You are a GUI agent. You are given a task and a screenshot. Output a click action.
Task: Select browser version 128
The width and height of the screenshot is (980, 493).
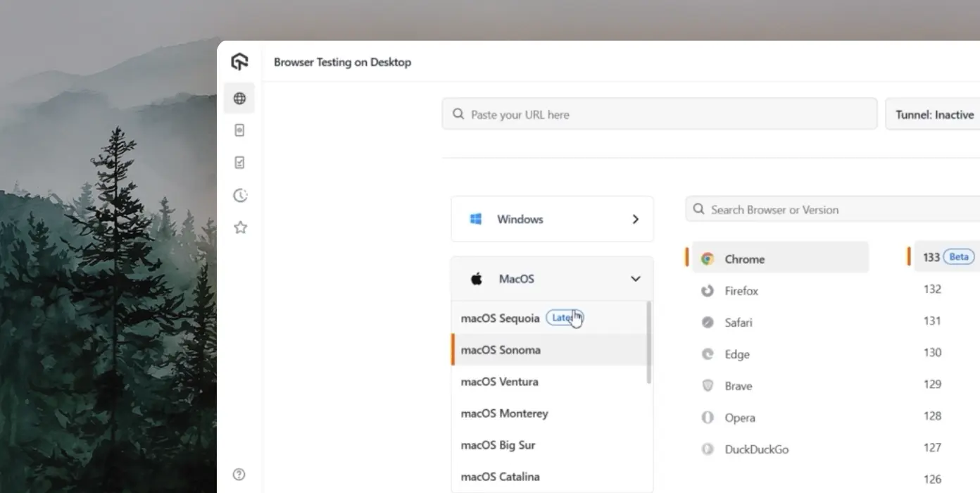932,416
